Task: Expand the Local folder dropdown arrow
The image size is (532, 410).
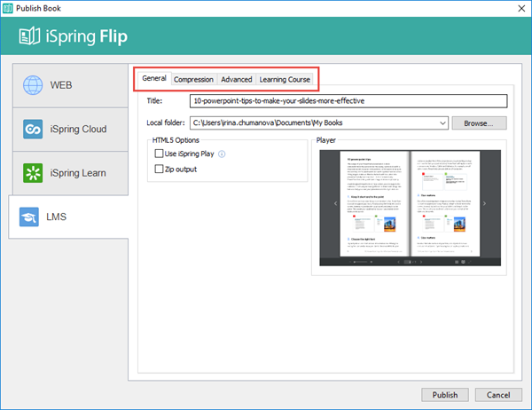Action: coord(442,123)
